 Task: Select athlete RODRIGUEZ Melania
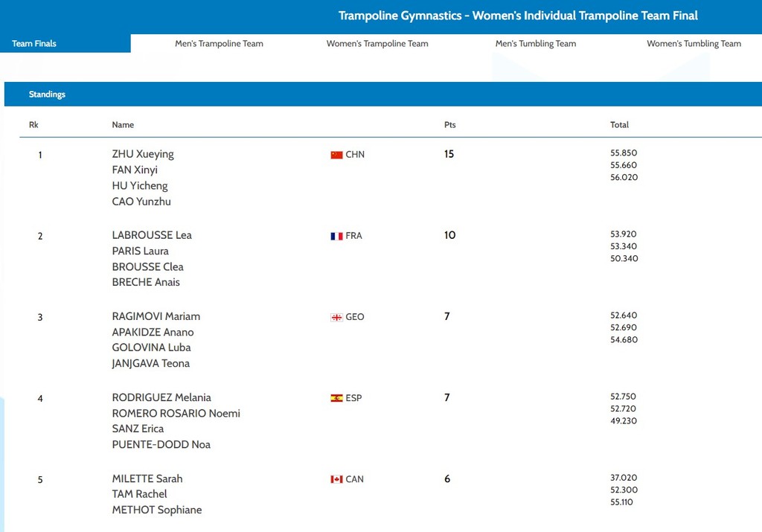point(161,397)
